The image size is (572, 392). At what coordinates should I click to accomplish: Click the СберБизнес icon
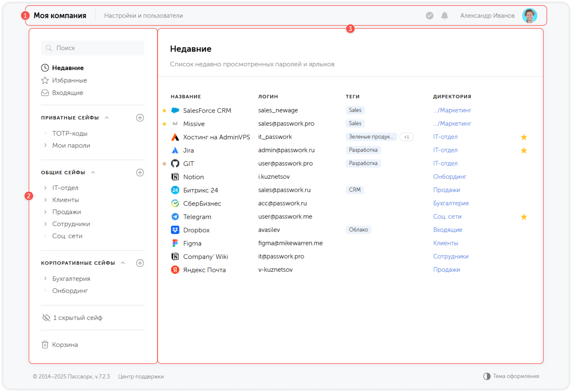pos(175,203)
